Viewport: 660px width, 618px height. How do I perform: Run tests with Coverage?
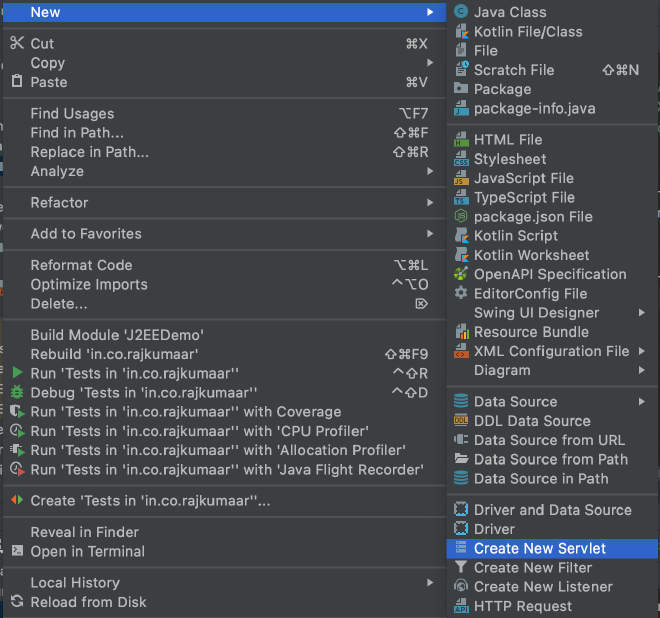tap(224, 411)
